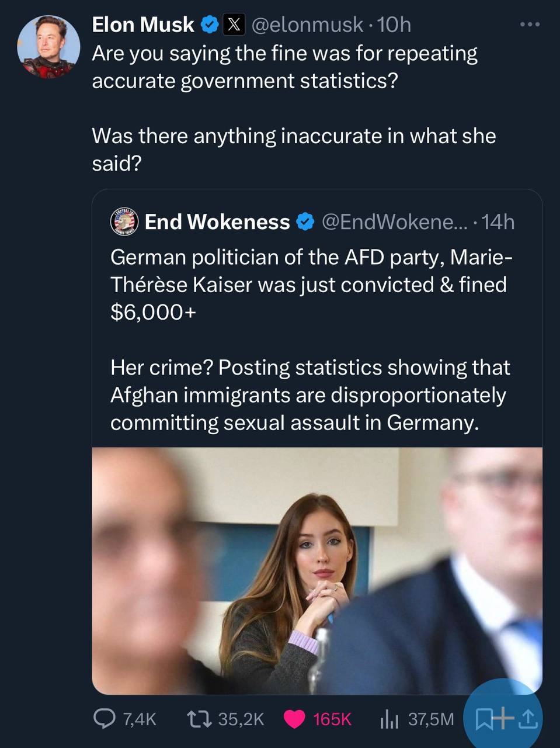560x748 pixels.
Task: Tap the share upload arrow icon
Action: coord(527,719)
